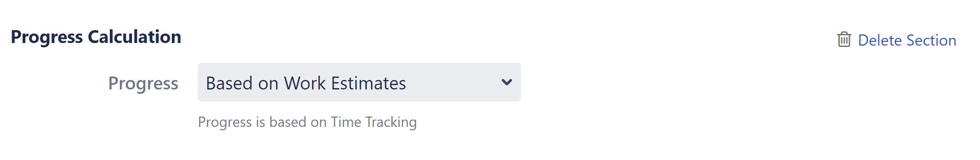Open the Progress dropdown menu

359,82
